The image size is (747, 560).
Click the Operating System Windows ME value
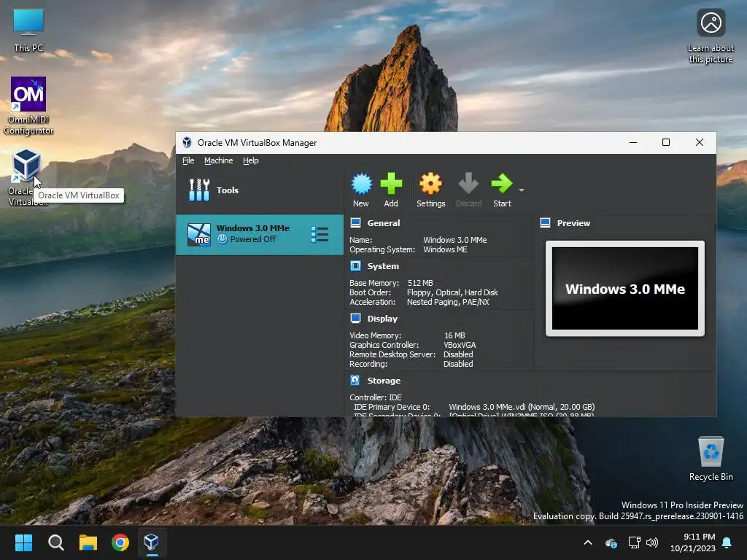(445, 249)
